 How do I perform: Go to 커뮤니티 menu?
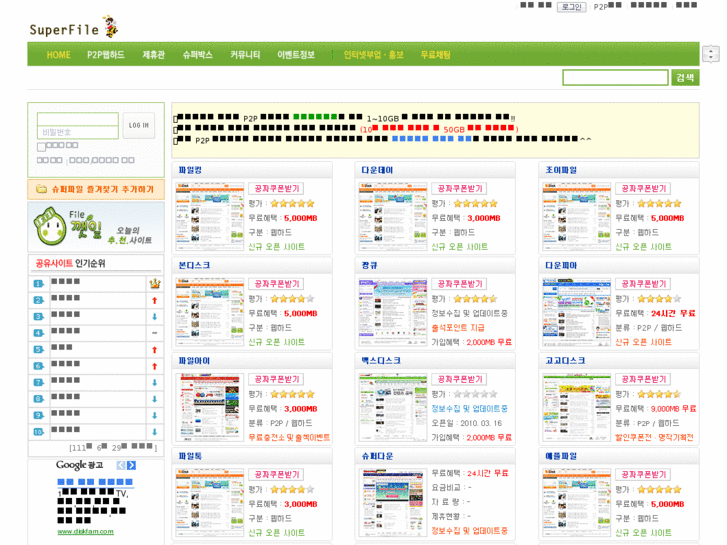click(x=245, y=55)
